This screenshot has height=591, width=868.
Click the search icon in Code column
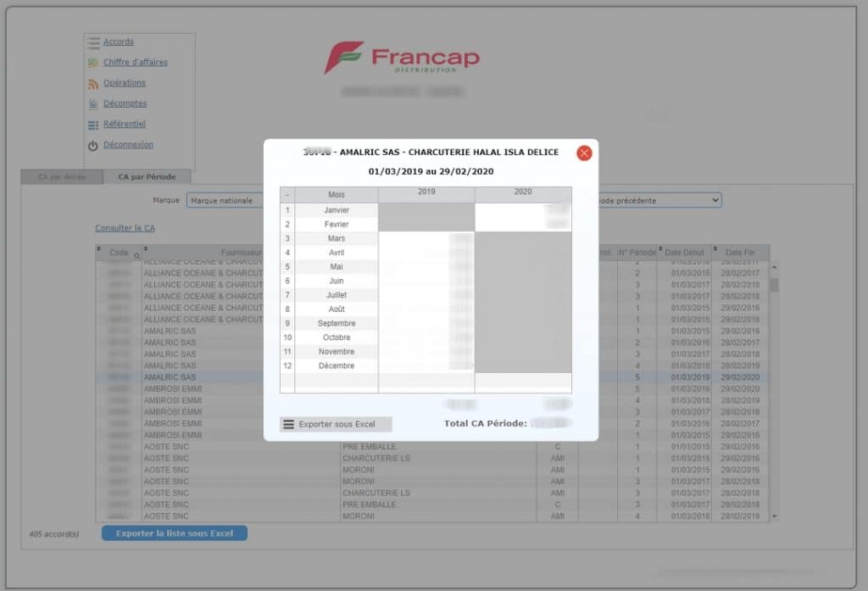[x=136, y=255]
